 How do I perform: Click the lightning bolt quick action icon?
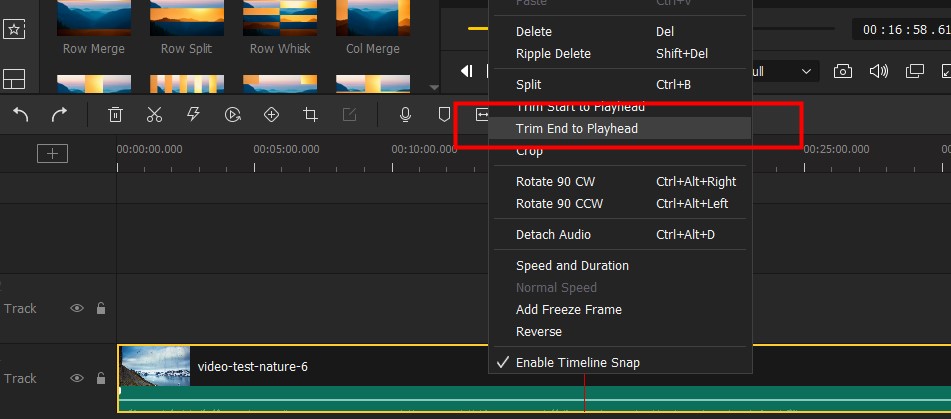click(193, 115)
